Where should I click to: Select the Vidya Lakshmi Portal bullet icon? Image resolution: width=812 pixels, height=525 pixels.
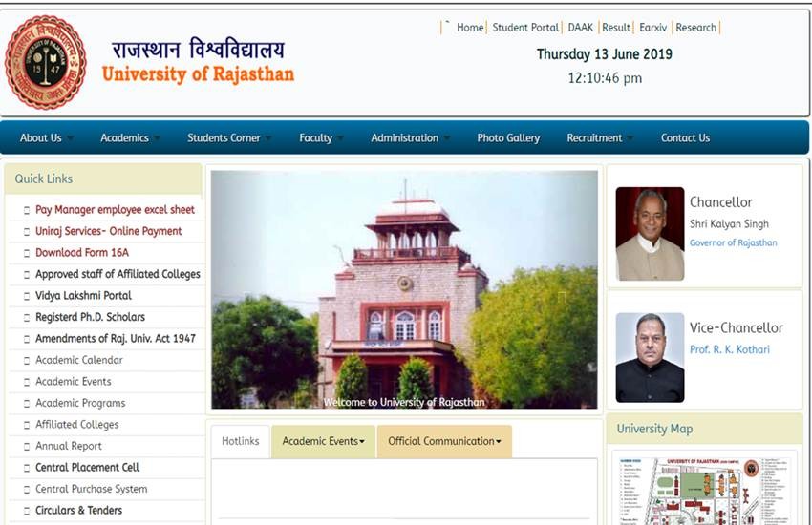(x=25, y=296)
